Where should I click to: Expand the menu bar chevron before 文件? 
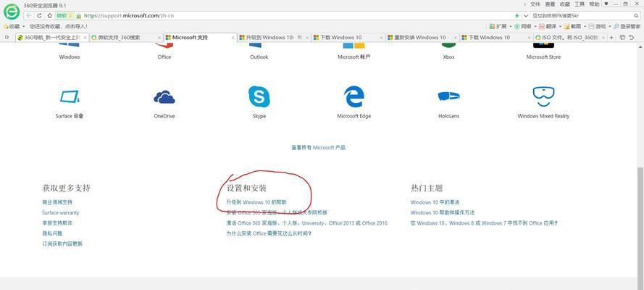(525, 4)
